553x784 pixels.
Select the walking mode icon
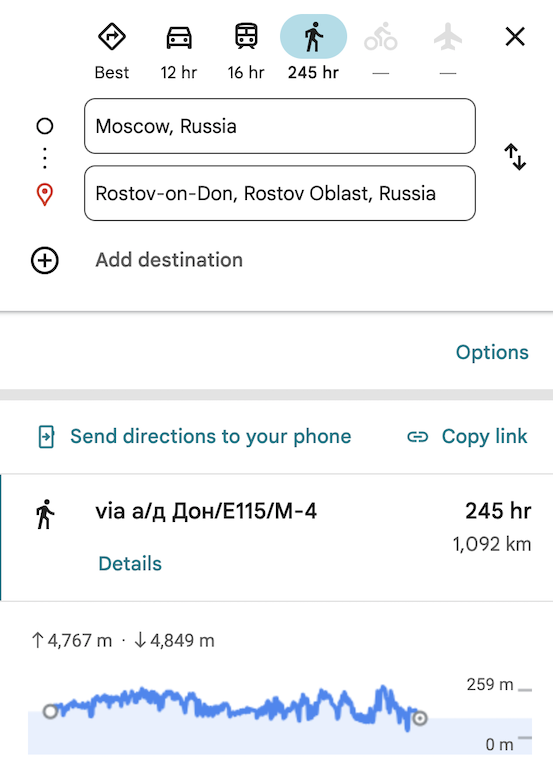pos(314,36)
